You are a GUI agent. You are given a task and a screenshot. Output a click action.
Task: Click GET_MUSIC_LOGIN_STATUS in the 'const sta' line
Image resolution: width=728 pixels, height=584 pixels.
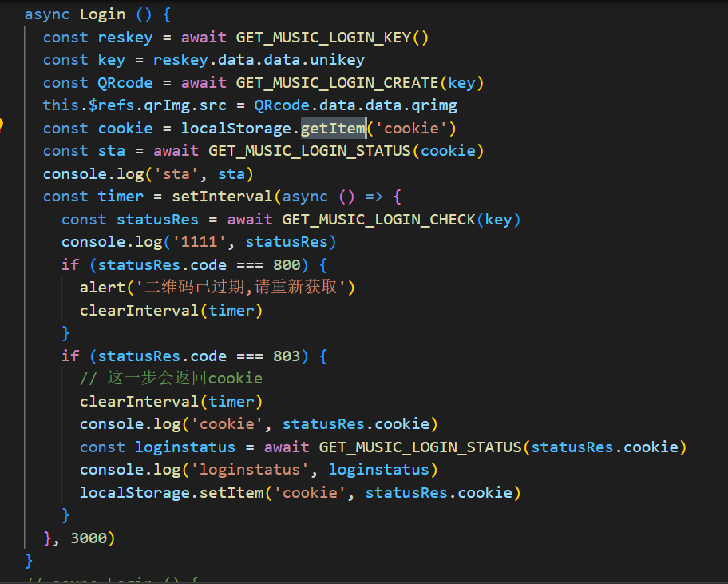point(310,151)
